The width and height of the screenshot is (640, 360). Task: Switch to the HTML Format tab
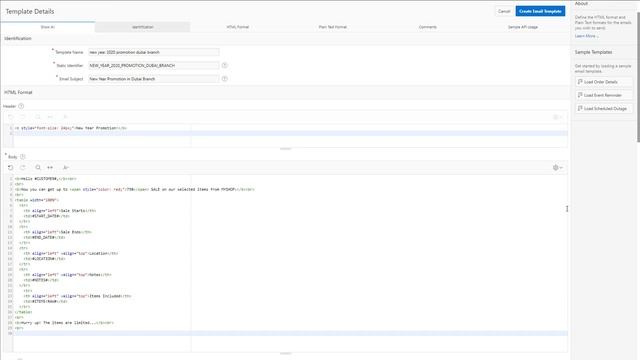pyautogui.click(x=238, y=27)
